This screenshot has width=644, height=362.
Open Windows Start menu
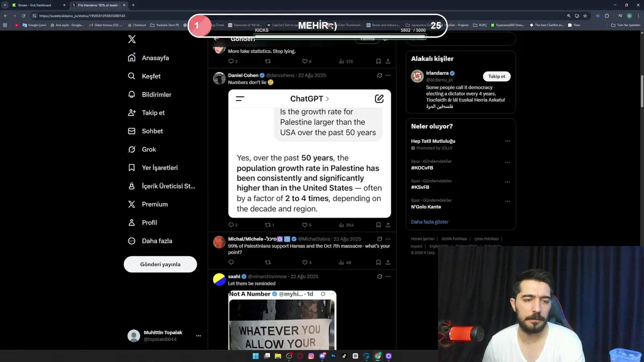pos(256,356)
